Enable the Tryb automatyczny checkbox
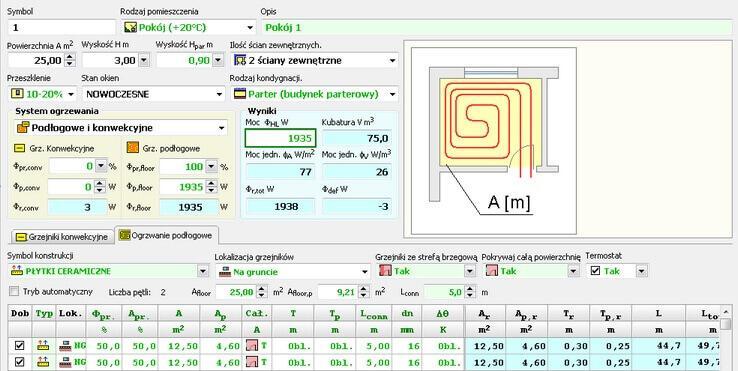 pos(15,291)
